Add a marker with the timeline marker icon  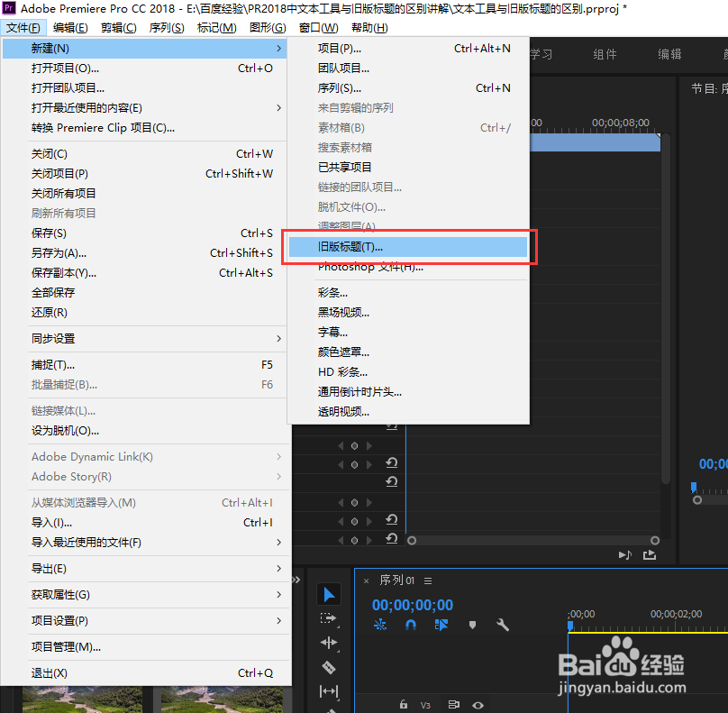click(x=472, y=626)
